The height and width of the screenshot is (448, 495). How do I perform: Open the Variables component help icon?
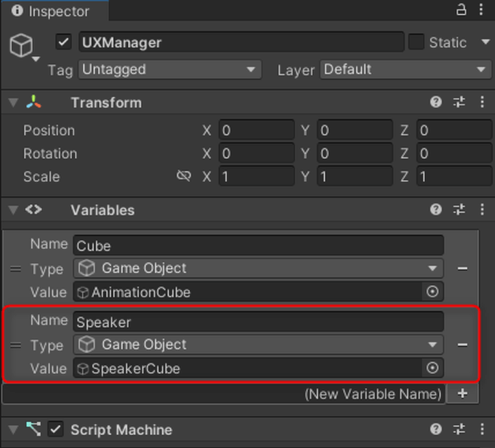click(436, 209)
